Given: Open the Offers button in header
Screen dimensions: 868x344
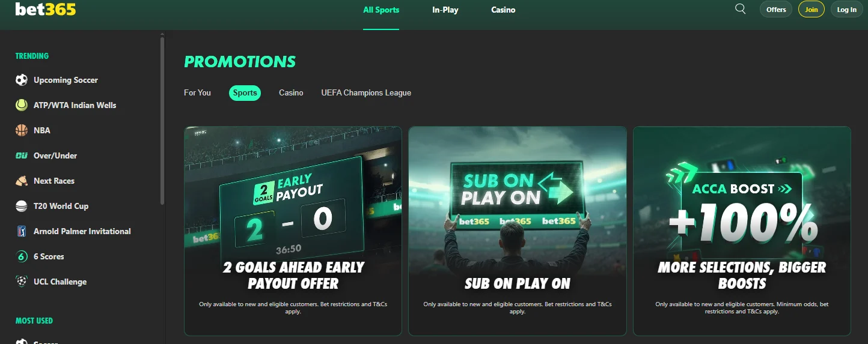Looking at the screenshot, I should 776,10.
